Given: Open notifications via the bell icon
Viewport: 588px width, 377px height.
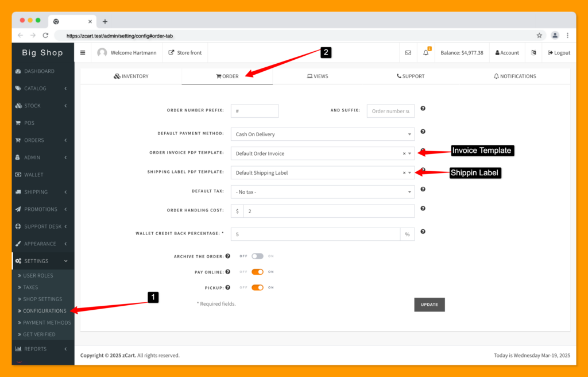Looking at the screenshot, I should tap(425, 52).
